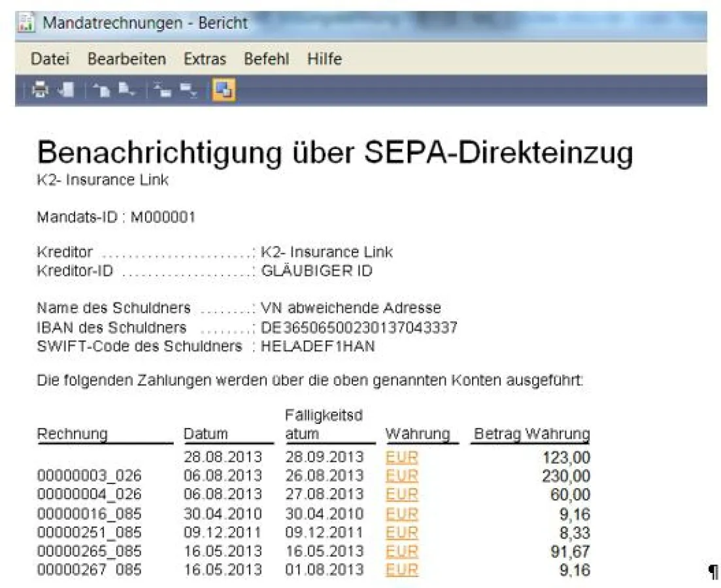This screenshot has width=721, height=588.
Task: Click the report icon in the title bar
Action: pyautogui.click(x=27, y=24)
